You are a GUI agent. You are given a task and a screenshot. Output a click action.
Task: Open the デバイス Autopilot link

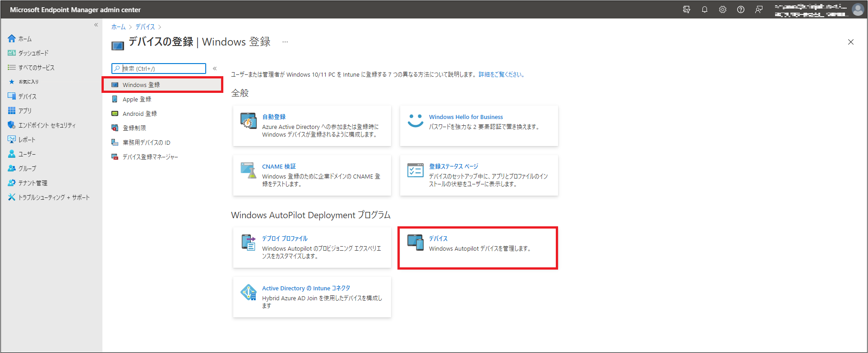(438, 238)
